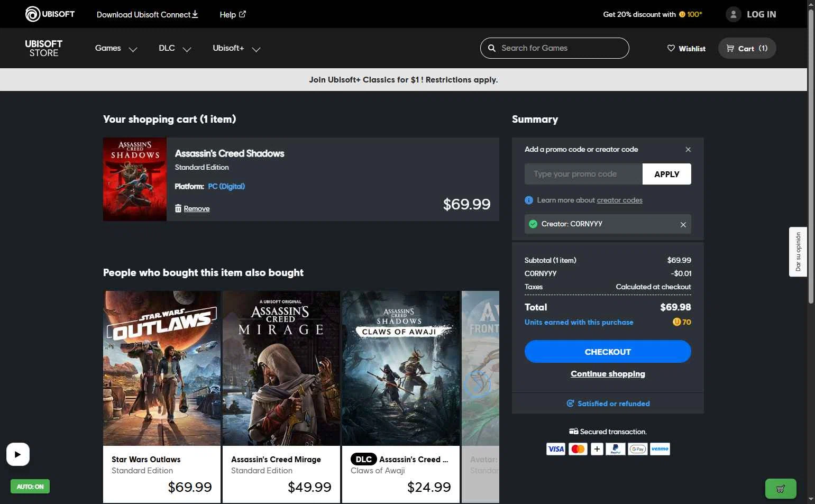The width and height of the screenshot is (815, 504).
Task: Click the magnifier search icon
Action: pos(491,48)
